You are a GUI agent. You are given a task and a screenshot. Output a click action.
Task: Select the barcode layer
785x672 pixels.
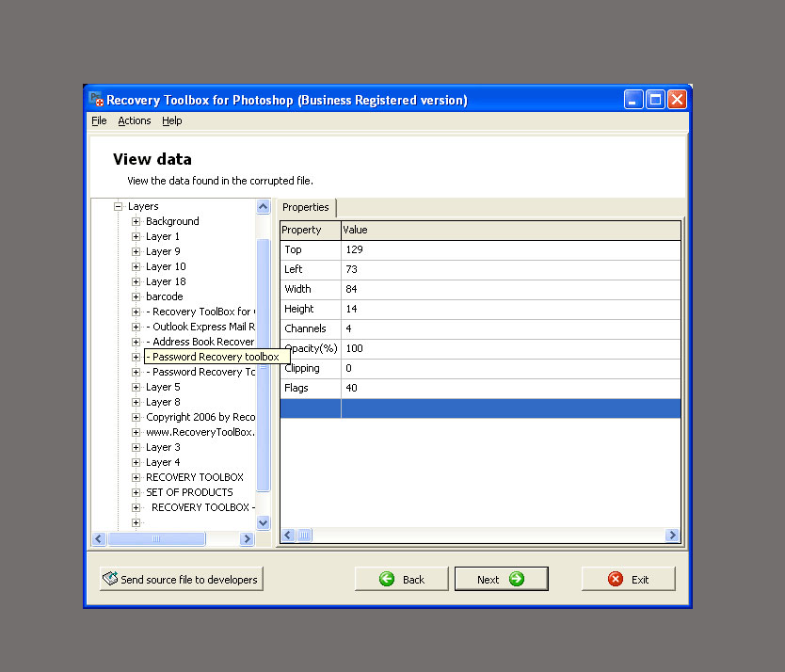(164, 296)
